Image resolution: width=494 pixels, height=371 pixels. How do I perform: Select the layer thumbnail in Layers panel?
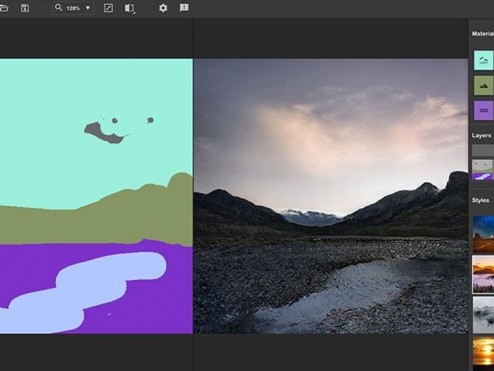(x=483, y=170)
